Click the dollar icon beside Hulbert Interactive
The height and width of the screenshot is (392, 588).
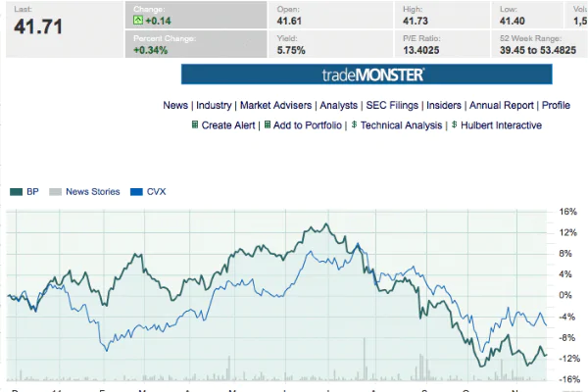(454, 124)
